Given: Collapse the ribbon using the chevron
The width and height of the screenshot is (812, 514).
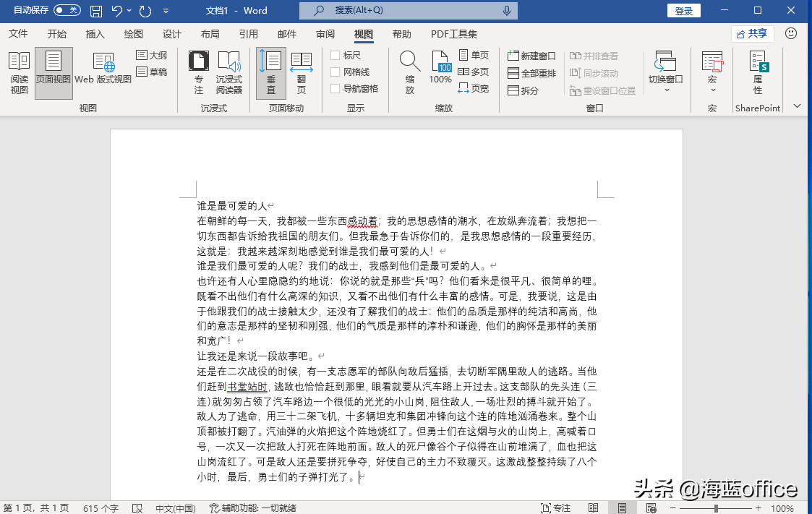Looking at the screenshot, I should (x=798, y=106).
